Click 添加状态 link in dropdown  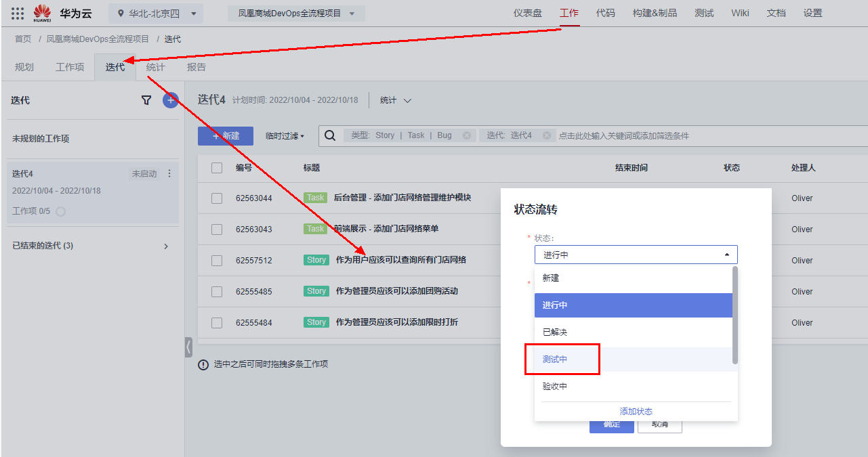pyautogui.click(x=636, y=412)
